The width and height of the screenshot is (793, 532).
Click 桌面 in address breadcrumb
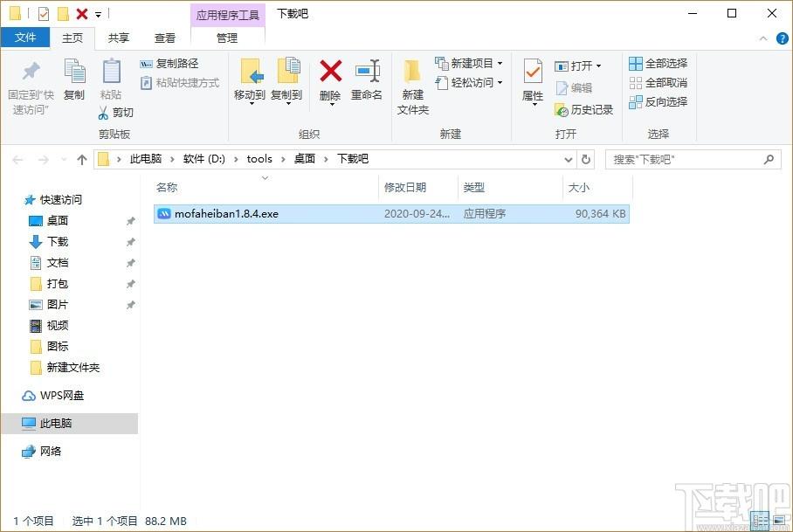pyautogui.click(x=305, y=159)
